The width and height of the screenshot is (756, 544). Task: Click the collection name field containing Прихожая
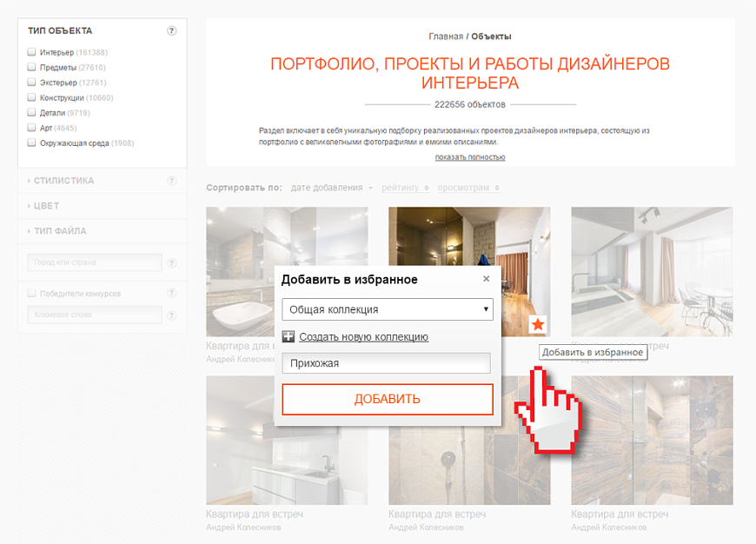pyautogui.click(x=387, y=363)
